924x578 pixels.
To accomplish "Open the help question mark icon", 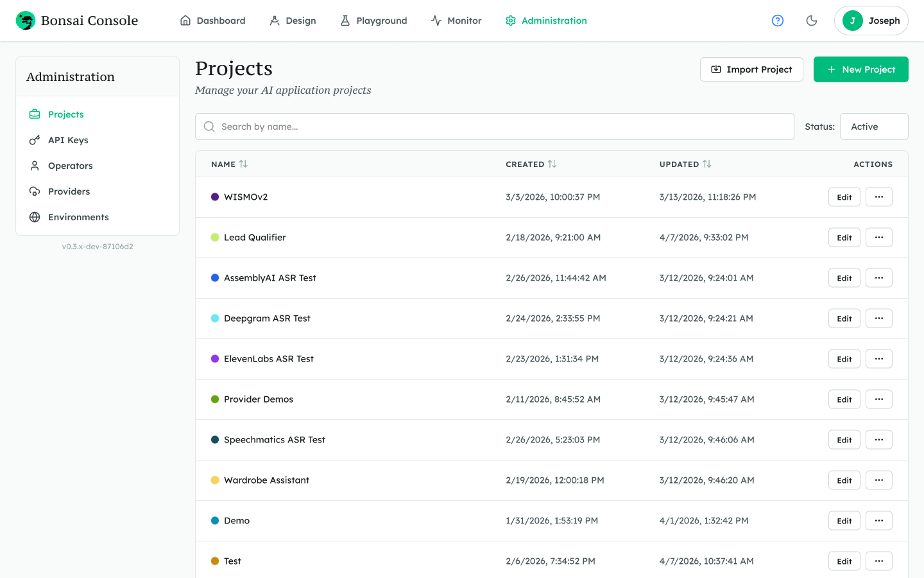I will pyautogui.click(x=778, y=21).
